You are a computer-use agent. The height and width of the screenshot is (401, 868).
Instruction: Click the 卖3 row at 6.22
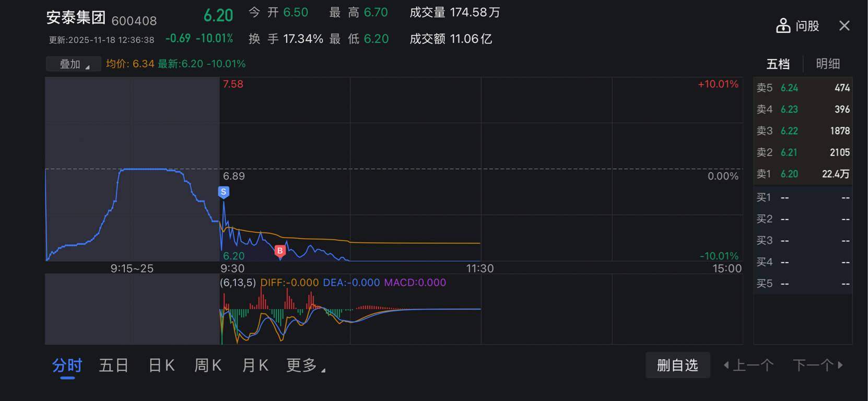[803, 131]
